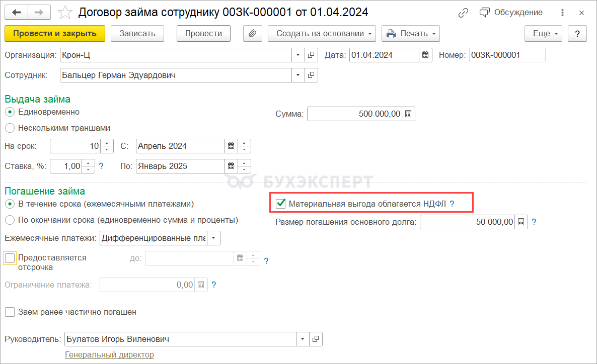The width and height of the screenshot is (597, 364).
Task: Adjust the Ставка percent with its spinner
Action: (x=88, y=166)
